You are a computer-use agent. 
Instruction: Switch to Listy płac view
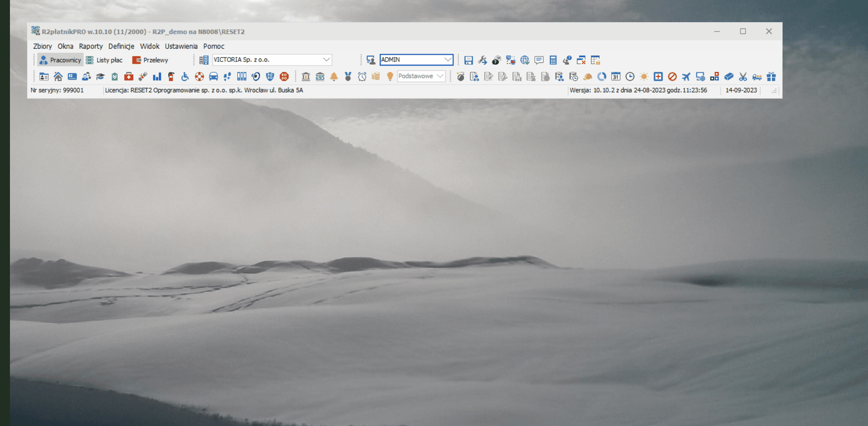[104, 60]
